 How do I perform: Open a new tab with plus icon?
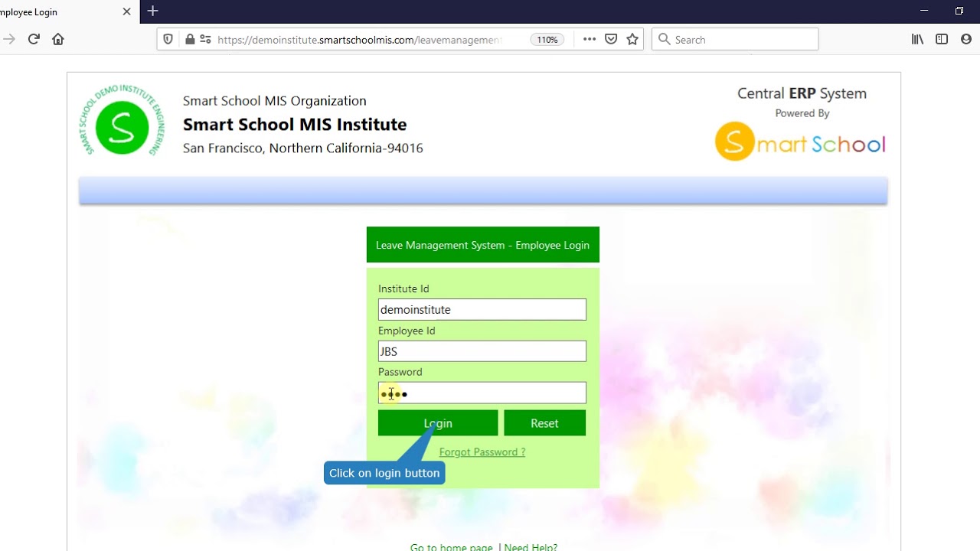(153, 11)
